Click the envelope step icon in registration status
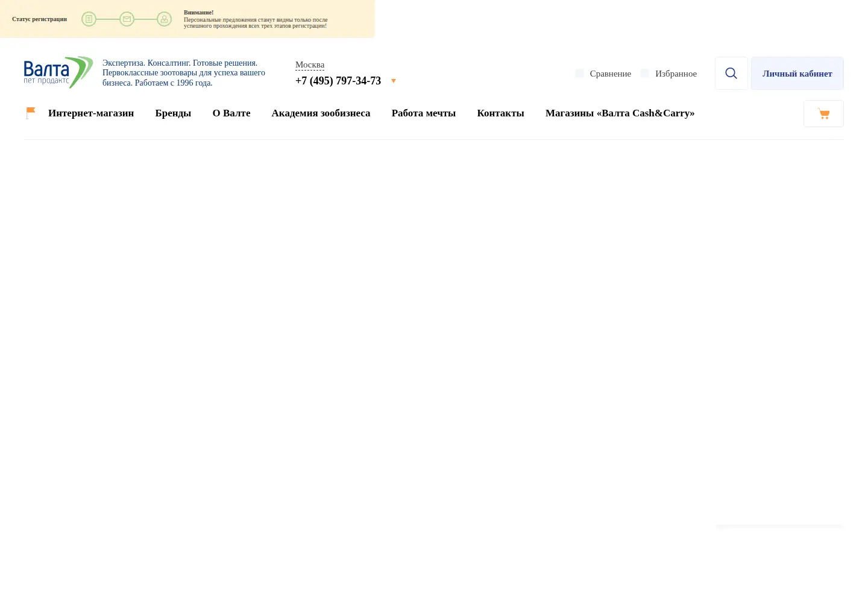The height and width of the screenshot is (603, 868). coord(127,19)
